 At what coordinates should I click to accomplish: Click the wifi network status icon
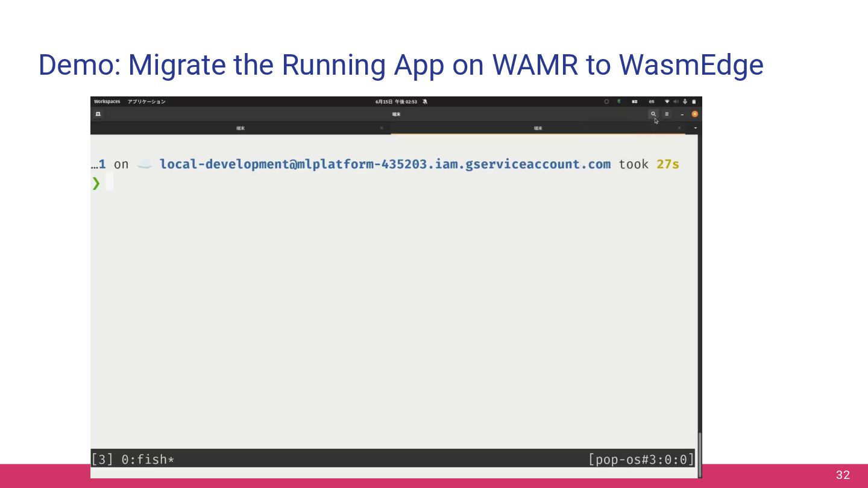(667, 102)
